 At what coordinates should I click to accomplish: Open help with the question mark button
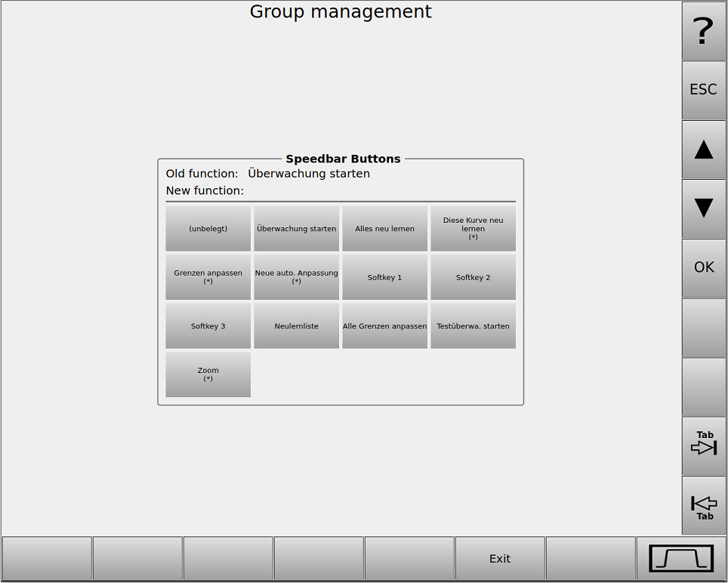pyautogui.click(x=704, y=31)
